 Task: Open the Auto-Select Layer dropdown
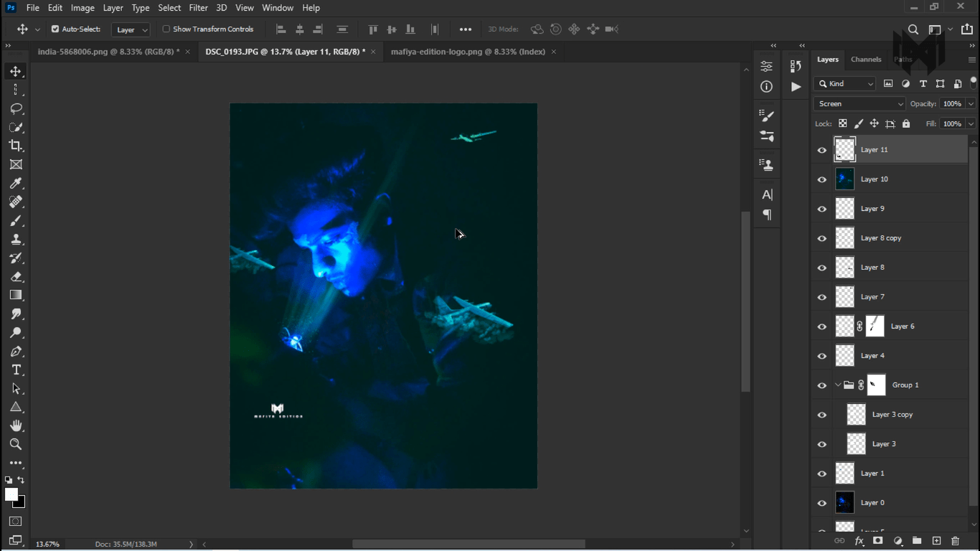131,29
